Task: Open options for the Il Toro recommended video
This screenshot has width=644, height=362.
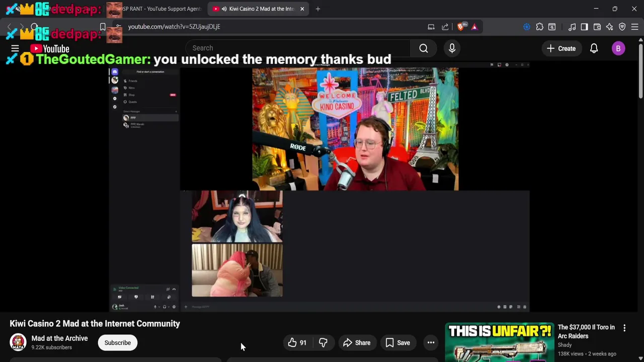Action: (624, 328)
